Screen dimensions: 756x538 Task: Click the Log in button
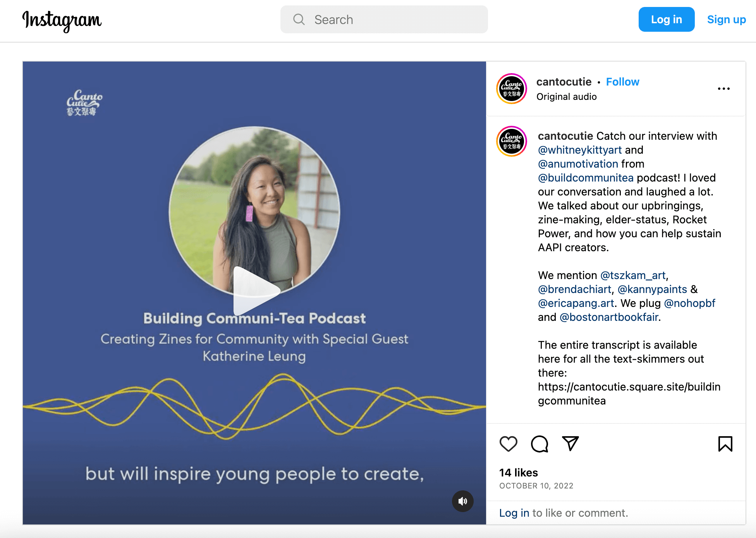666,19
